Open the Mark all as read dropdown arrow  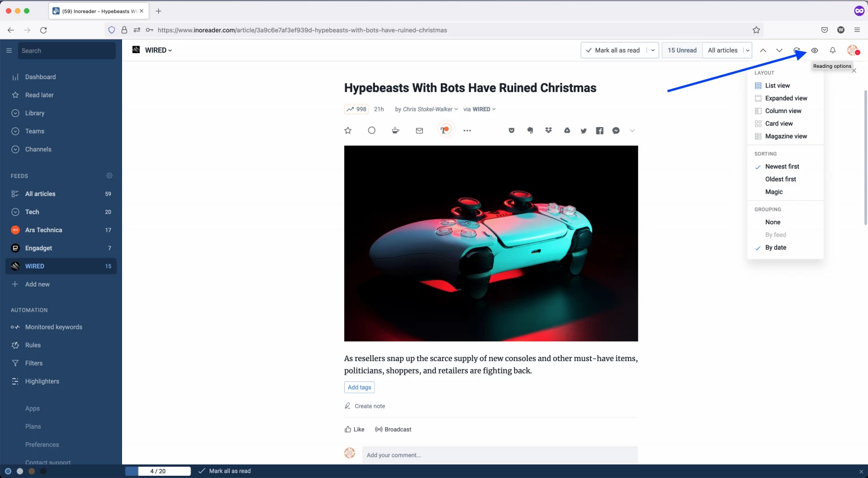point(653,50)
